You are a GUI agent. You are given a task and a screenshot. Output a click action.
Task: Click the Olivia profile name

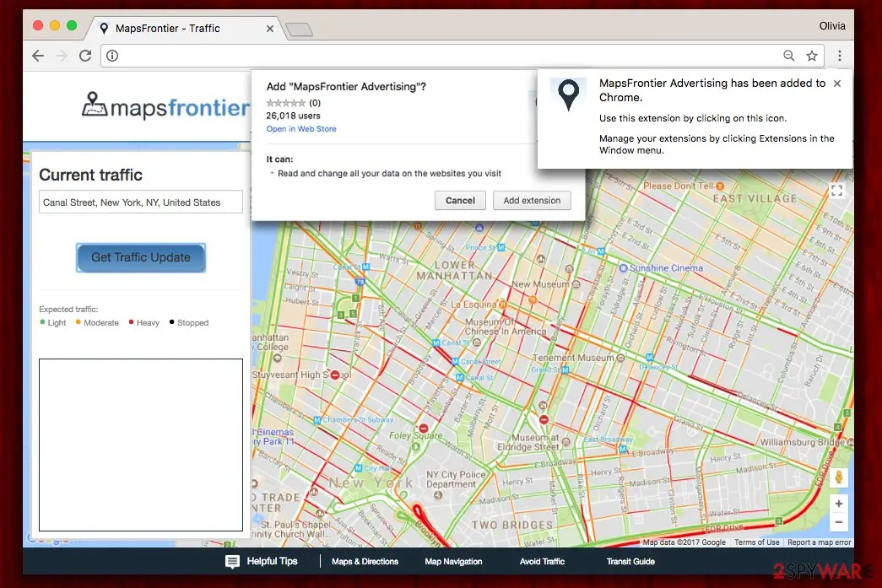click(x=832, y=26)
